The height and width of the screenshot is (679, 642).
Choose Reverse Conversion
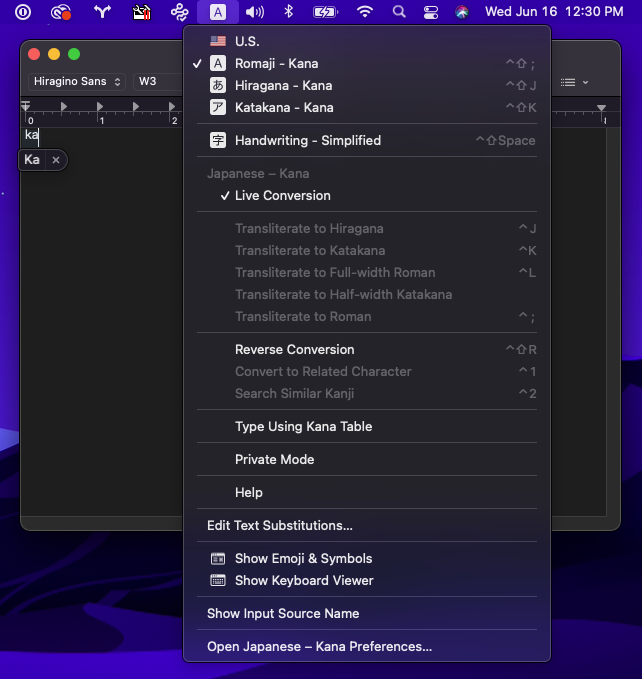pos(367,349)
